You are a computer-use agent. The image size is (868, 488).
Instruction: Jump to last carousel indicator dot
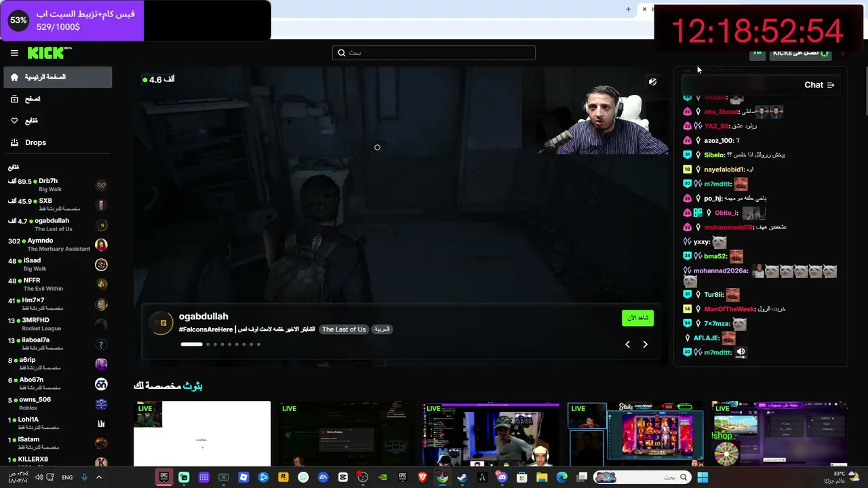(258, 344)
